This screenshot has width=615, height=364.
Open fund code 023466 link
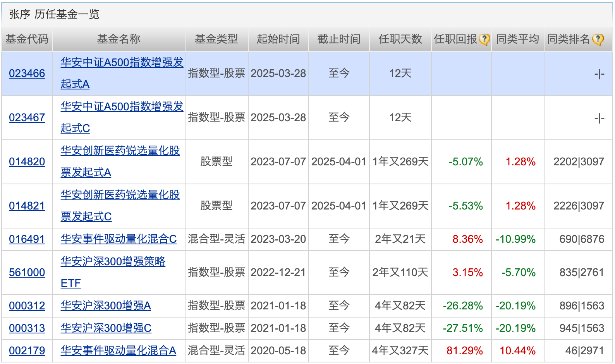(27, 73)
